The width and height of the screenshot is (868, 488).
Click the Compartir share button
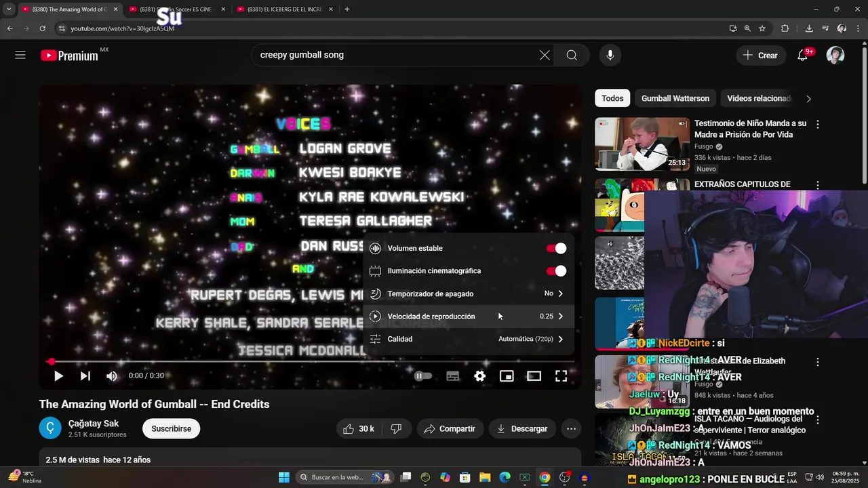(450, 428)
